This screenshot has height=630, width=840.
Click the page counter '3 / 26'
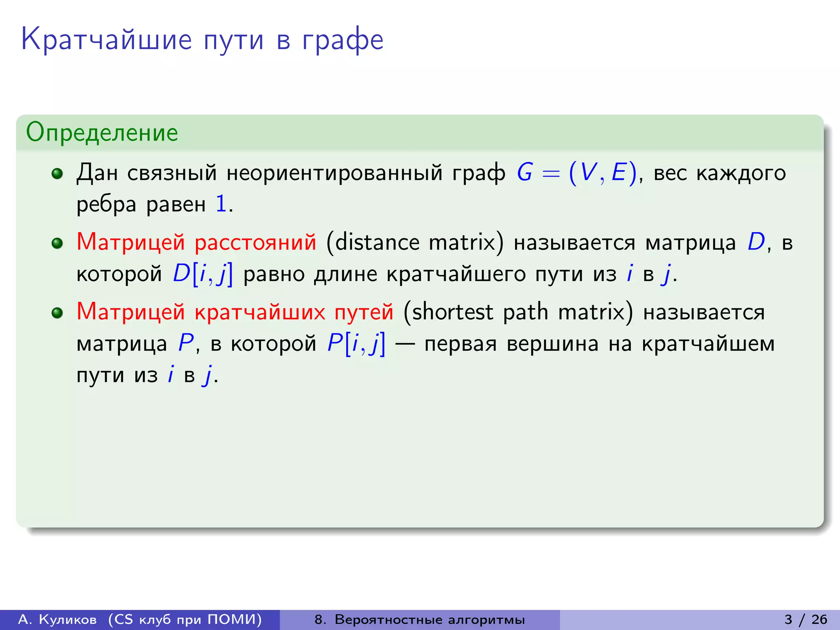point(806,619)
